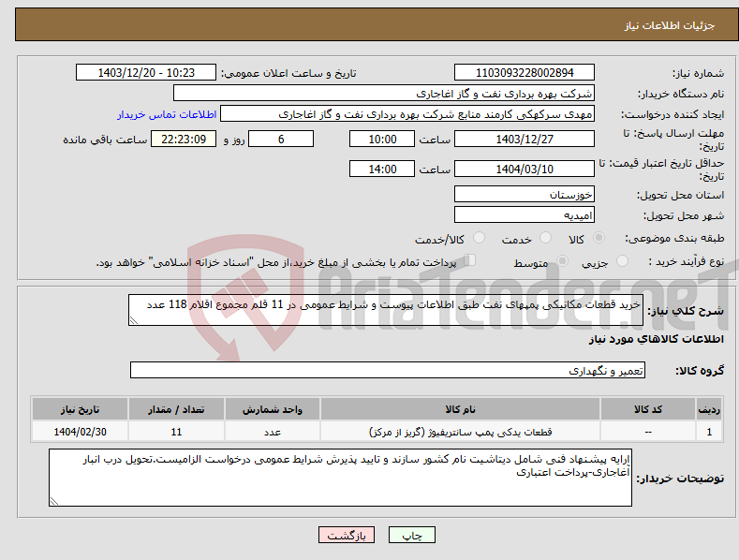Click the استان محل تحویل label

point(681,195)
